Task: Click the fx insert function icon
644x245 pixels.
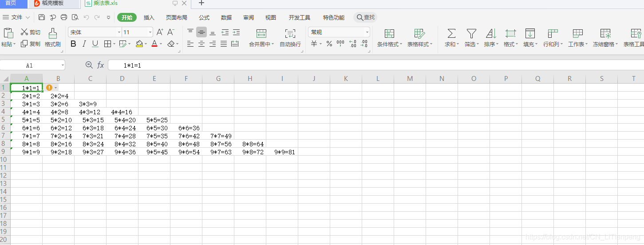Action: coord(101,65)
